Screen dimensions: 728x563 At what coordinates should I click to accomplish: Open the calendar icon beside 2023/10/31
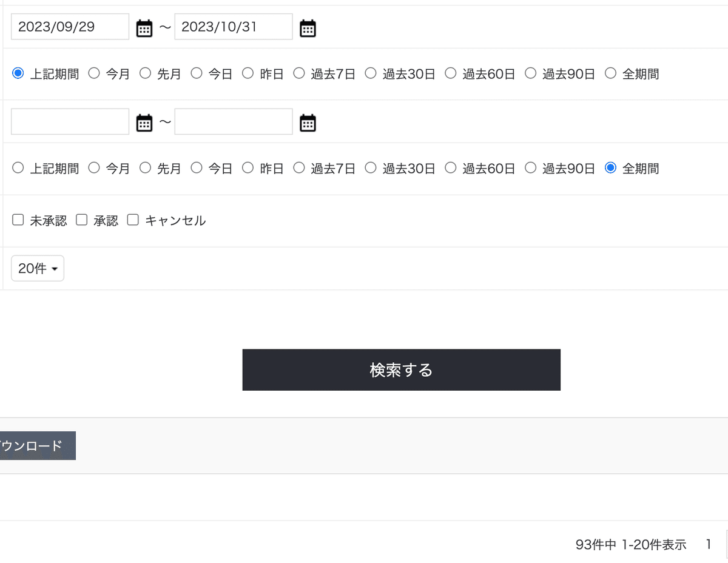(x=308, y=27)
